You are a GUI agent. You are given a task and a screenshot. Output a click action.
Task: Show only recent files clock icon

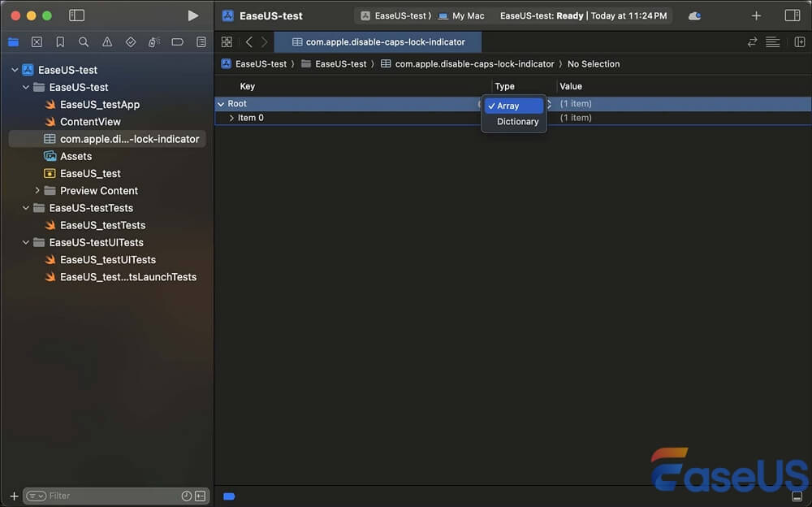coord(187,496)
